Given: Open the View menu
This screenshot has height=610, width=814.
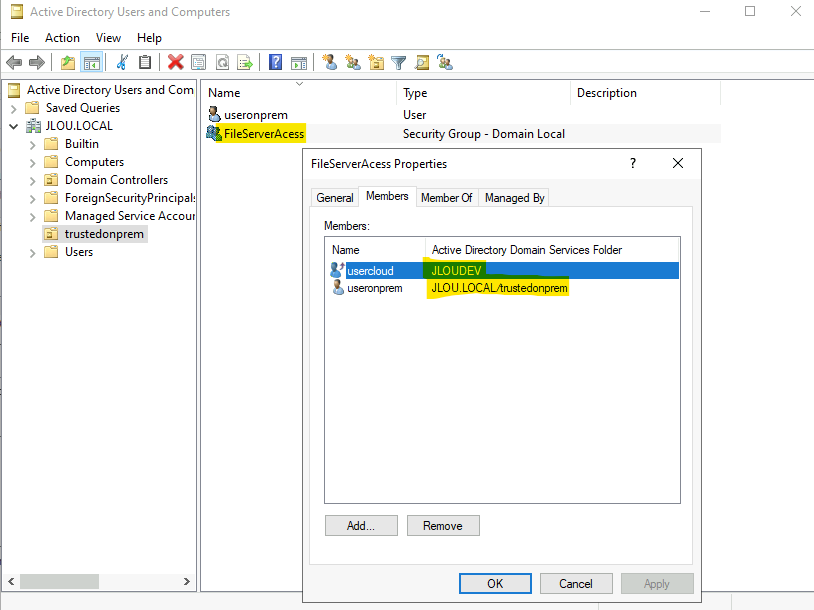Looking at the screenshot, I should pos(108,38).
